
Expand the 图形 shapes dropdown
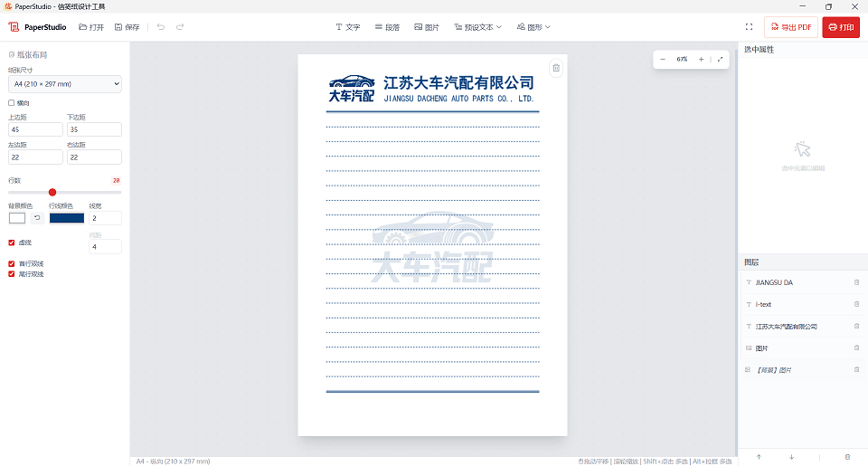point(533,27)
